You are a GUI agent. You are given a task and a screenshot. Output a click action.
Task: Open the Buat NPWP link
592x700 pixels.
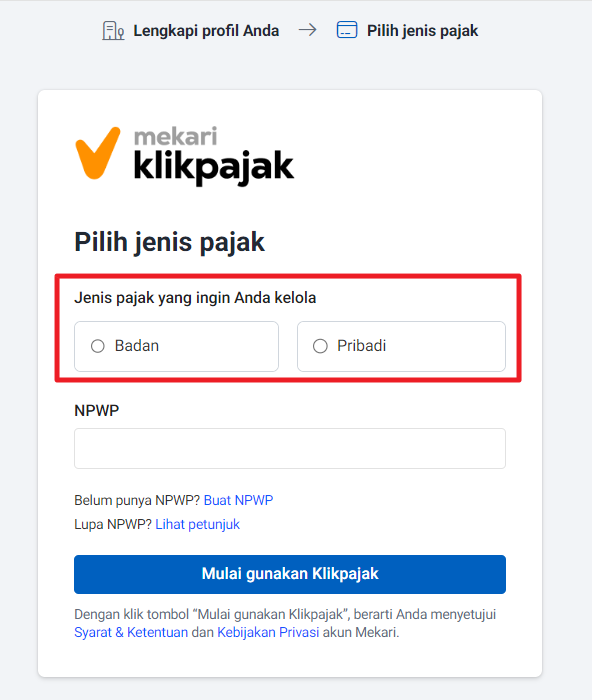coord(238,500)
